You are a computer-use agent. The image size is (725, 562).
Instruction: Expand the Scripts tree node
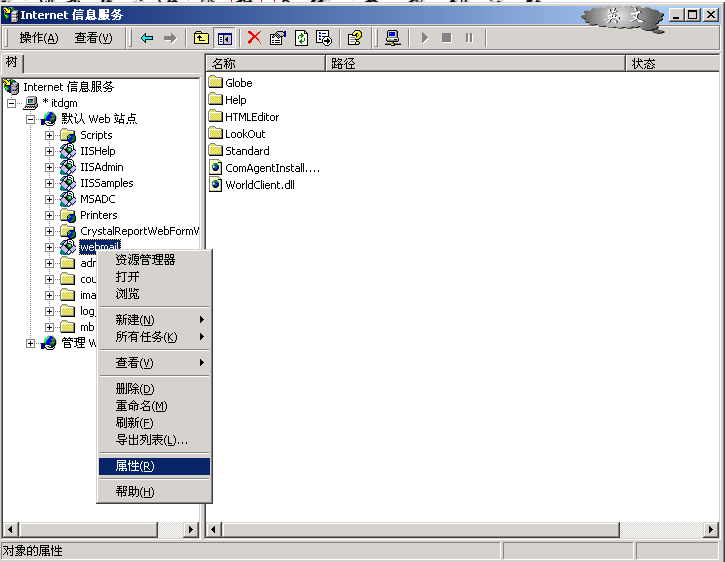(x=50, y=135)
